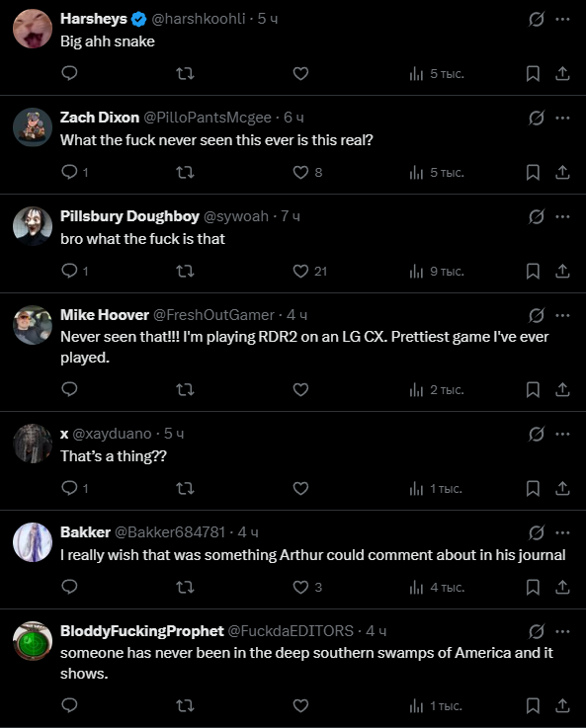Expand more options for Mike Hoover's tweet
The image size is (586, 728).
coord(562,315)
